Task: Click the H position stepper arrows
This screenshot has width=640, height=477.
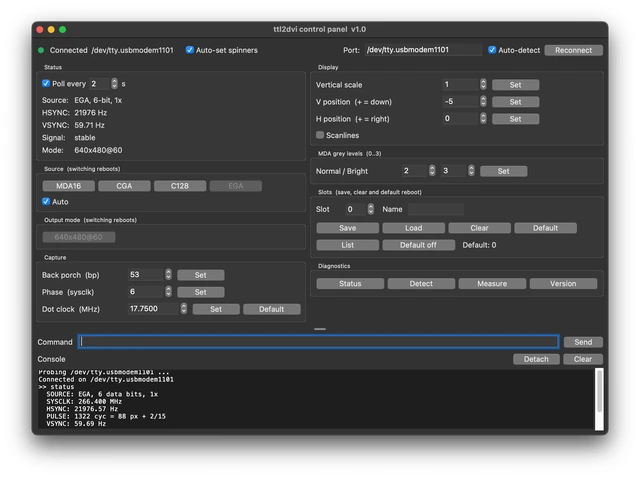Action: click(x=483, y=119)
